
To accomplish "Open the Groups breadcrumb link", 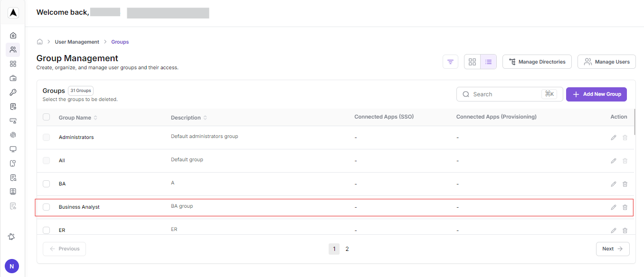I will [120, 42].
